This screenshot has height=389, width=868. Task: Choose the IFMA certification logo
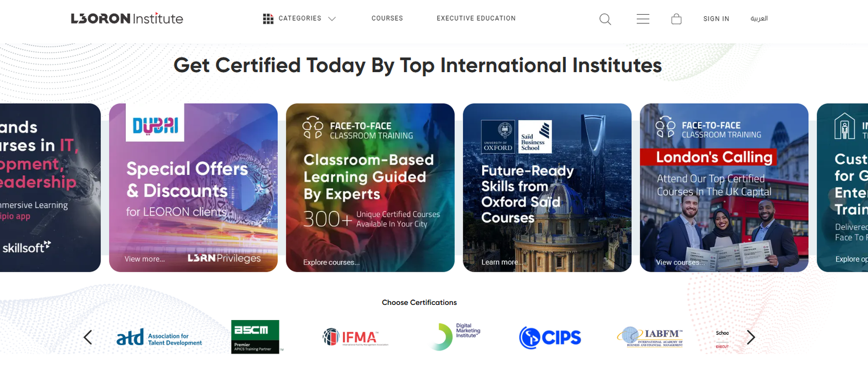355,337
